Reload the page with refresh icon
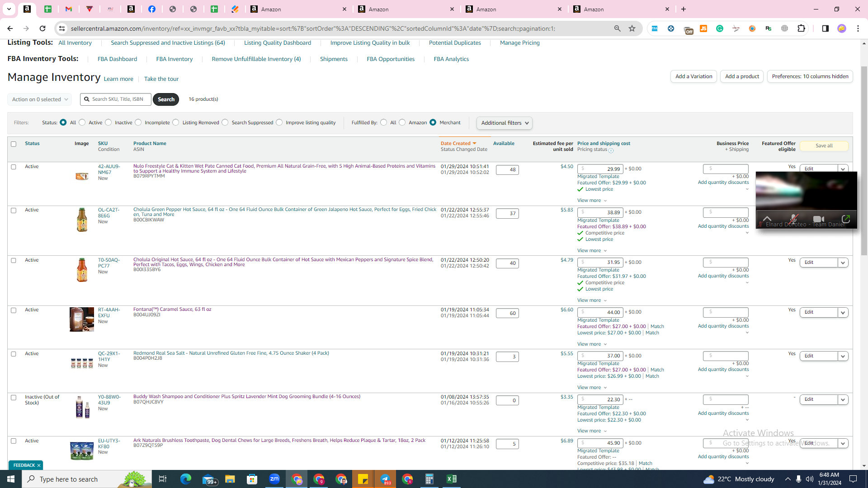Viewport: 868px width, 488px height. pos(42,28)
